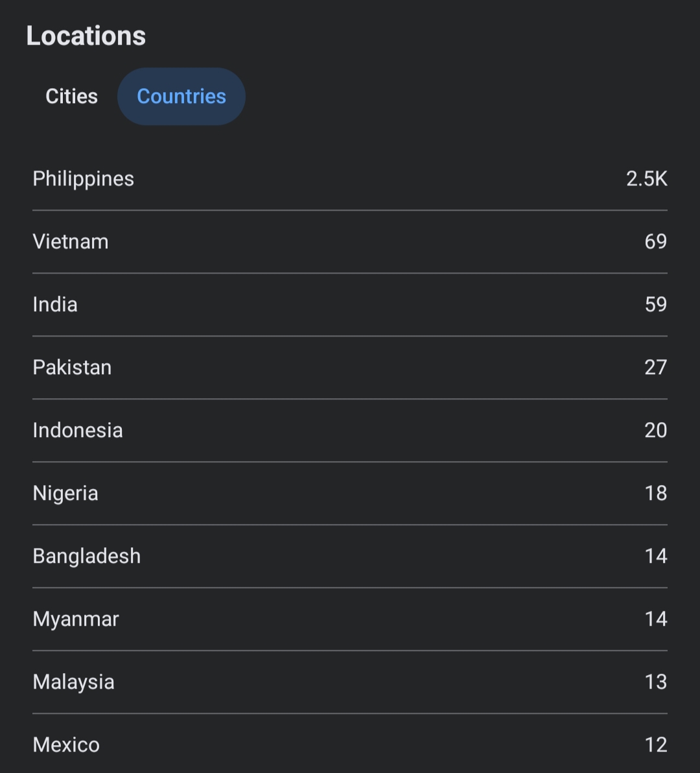Screen dimensions: 700x773
Task: Click the Myanmar country entry
Action: (x=350, y=619)
